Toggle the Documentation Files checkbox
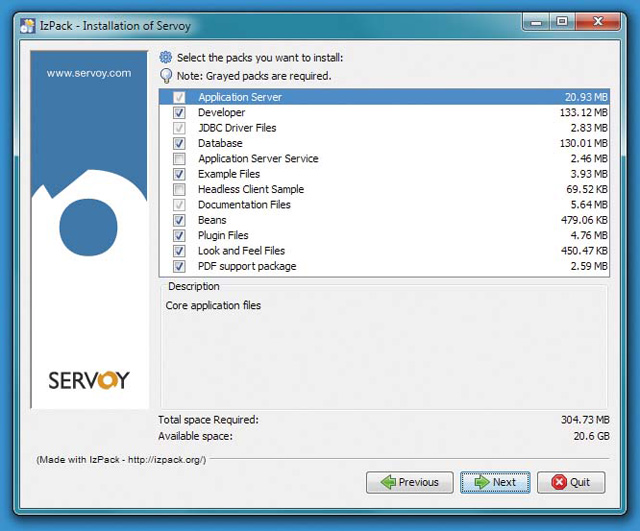Screen dimensions: 640x531 pos(179,204)
